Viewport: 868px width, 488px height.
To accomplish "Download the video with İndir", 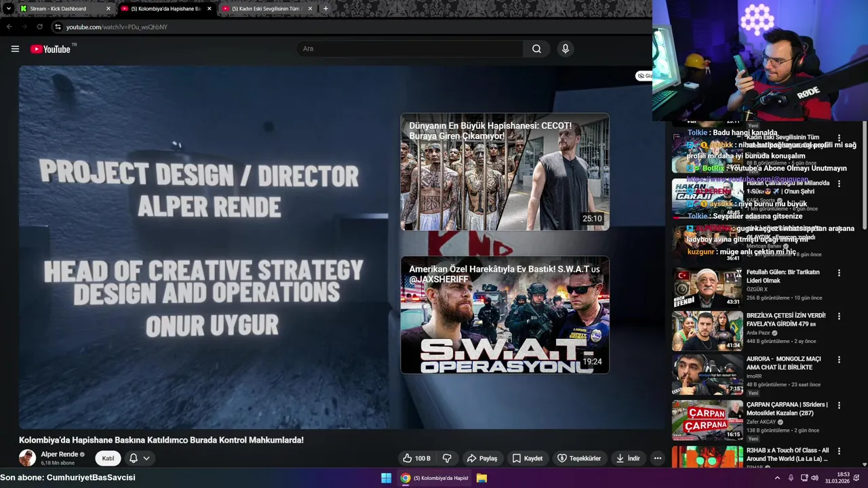I will [x=628, y=458].
